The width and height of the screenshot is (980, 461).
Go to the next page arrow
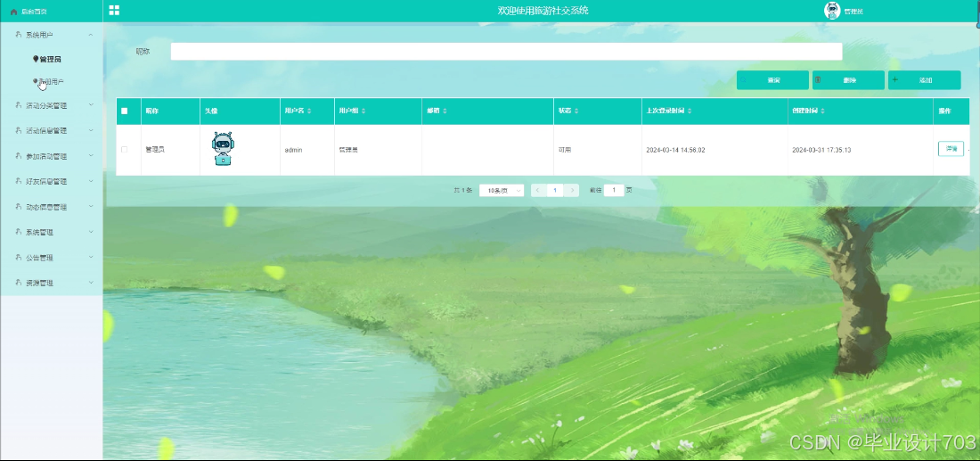[571, 190]
